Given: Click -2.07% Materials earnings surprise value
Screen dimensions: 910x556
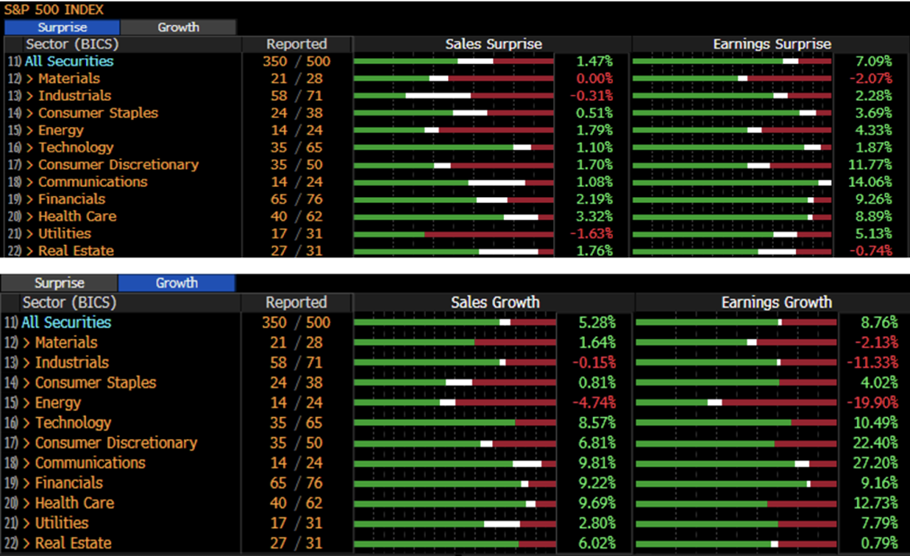Looking at the screenshot, I should click(x=871, y=78).
